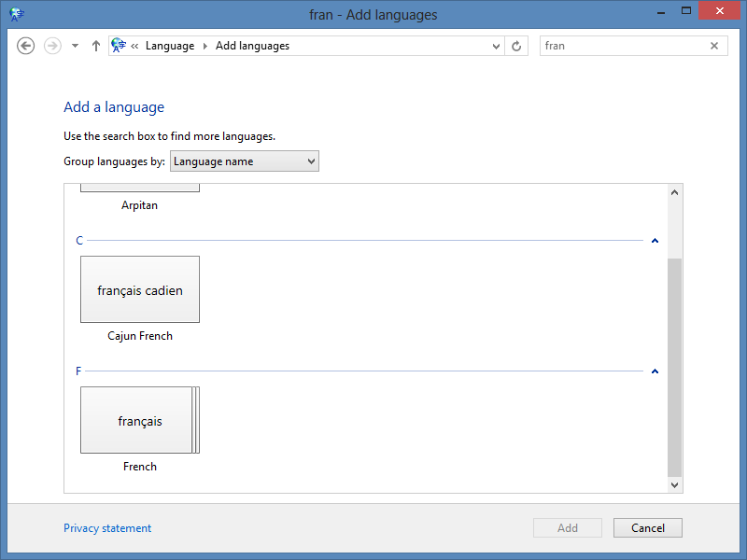Screen dimensions: 747x560
Task: Collapse the F language group
Action: [x=655, y=371]
